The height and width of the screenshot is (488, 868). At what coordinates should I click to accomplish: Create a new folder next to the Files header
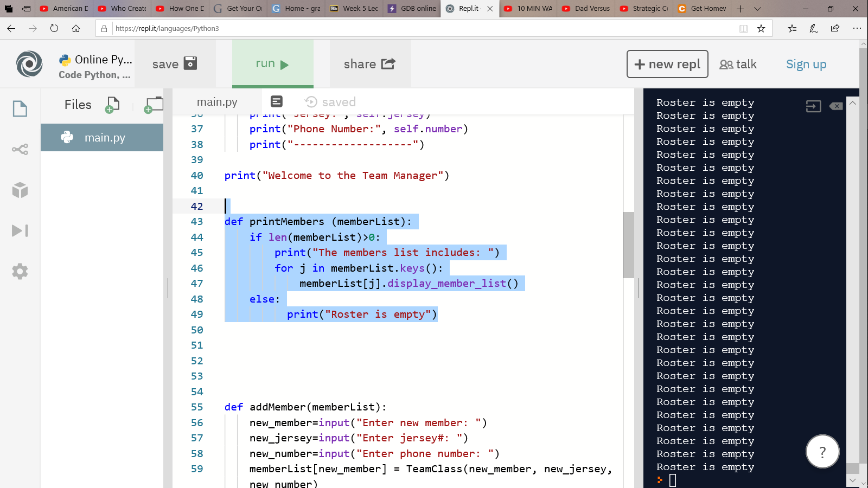coord(154,104)
